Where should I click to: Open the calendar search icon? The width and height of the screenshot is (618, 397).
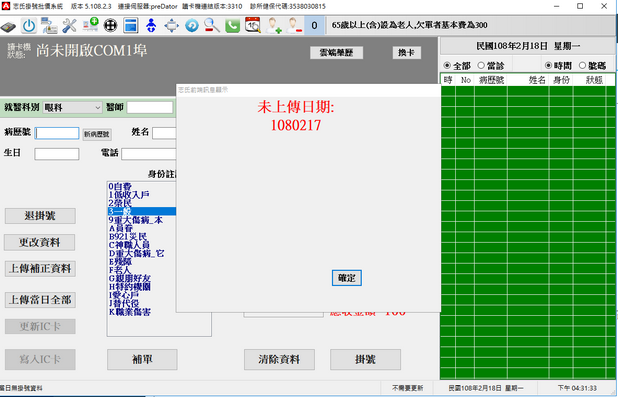click(x=253, y=26)
